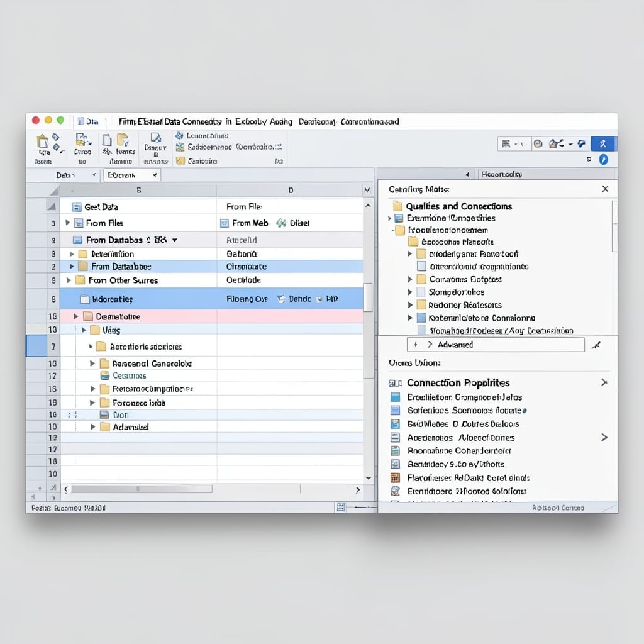Screen dimensions: 644x644
Task: Click the 'Exemrione Connoediries' image icon
Action: tap(398, 218)
